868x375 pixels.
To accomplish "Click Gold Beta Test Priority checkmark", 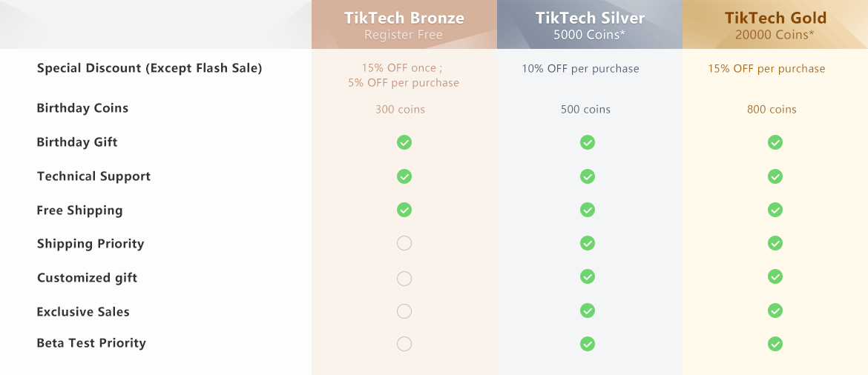I will click(x=775, y=344).
